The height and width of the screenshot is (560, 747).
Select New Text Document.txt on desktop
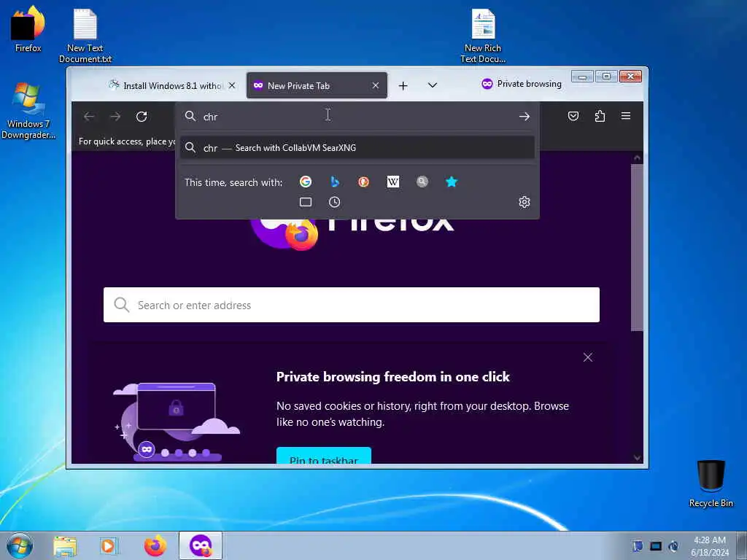click(x=85, y=36)
